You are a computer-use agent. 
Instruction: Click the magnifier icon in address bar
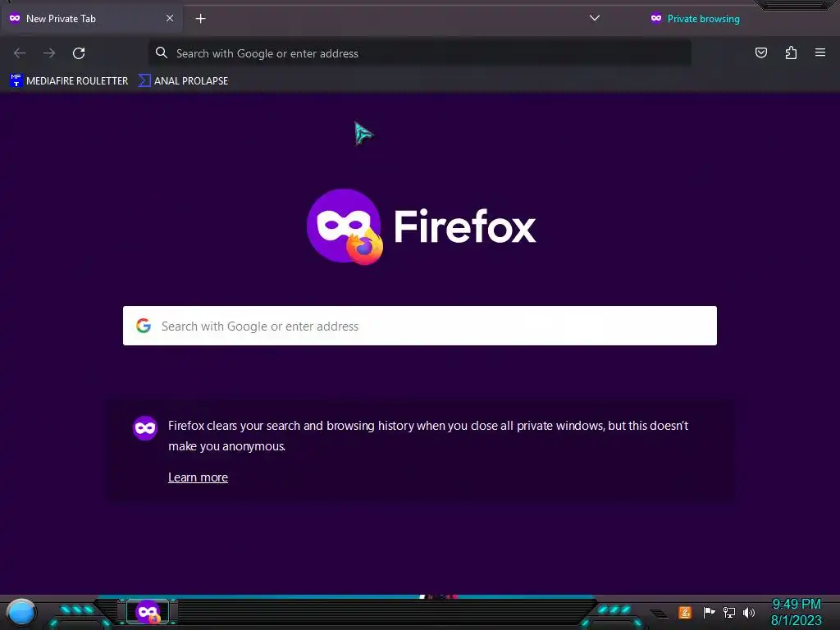pos(162,52)
